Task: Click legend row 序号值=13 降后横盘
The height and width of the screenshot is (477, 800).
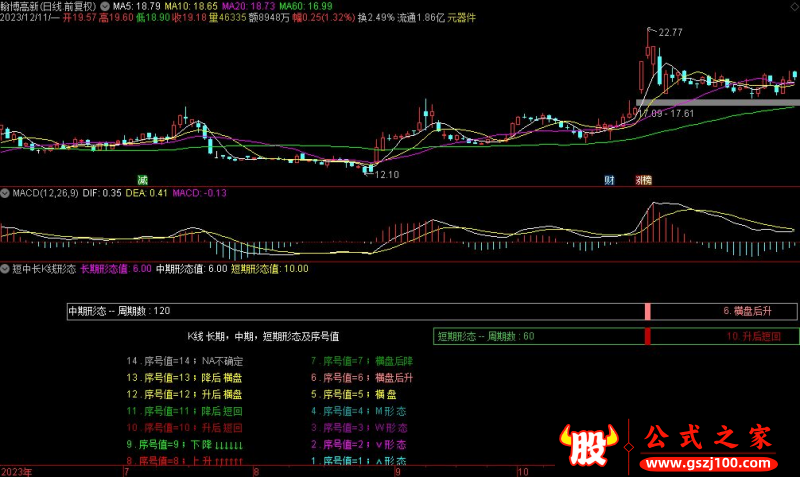Action: click(184, 378)
